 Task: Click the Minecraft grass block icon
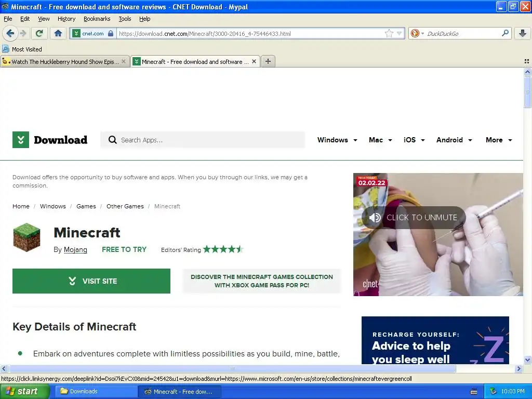pyautogui.click(x=26, y=237)
